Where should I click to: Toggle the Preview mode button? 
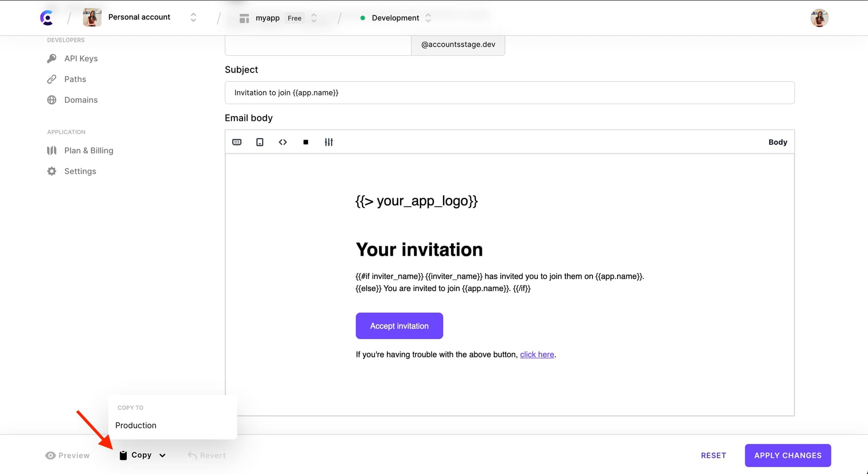click(x=67, y=455)
